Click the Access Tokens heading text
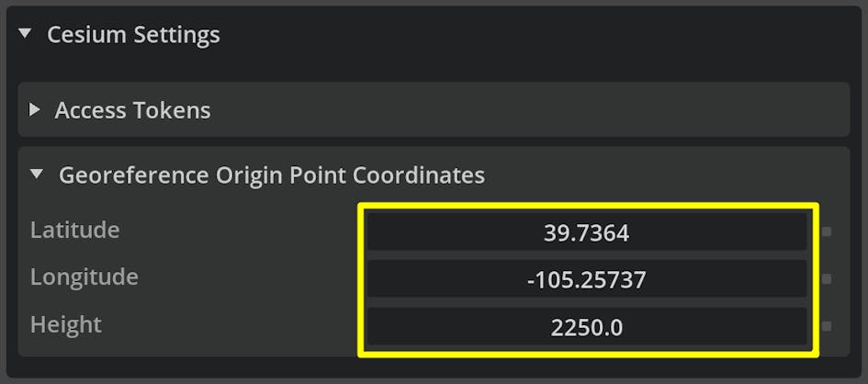Image resolution: width=868 pixels, height=384 pixels. coord(132,110)
